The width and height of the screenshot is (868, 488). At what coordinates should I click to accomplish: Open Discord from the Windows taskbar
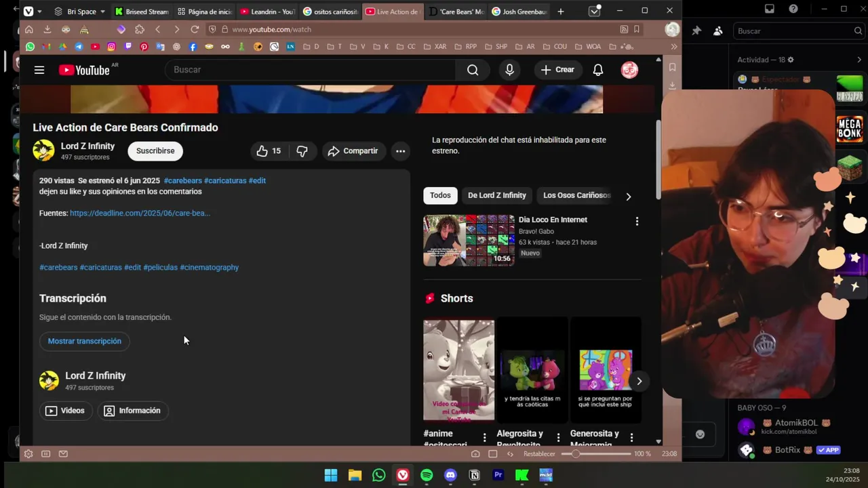tap(450, 475)
